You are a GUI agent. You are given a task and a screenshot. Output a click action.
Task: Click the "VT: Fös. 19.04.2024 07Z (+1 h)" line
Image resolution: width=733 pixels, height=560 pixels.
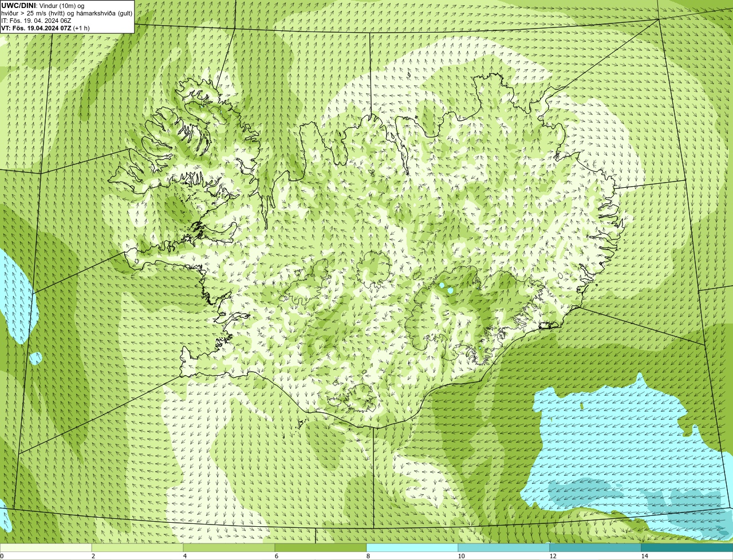click(45, 28)
